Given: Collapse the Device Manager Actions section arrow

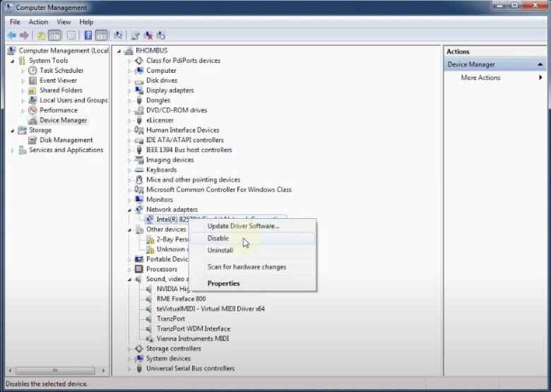Looking at the screenshot, I should click(540, 65).
